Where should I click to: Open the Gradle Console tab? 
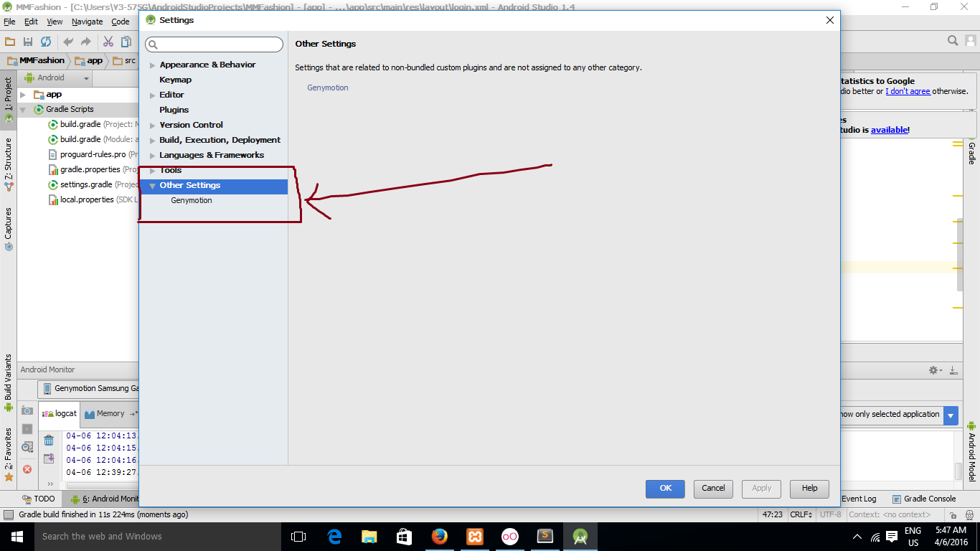pos(924,499)
